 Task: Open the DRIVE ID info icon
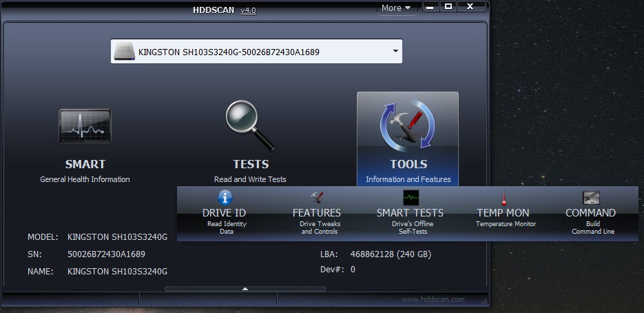tap(225, 197)
